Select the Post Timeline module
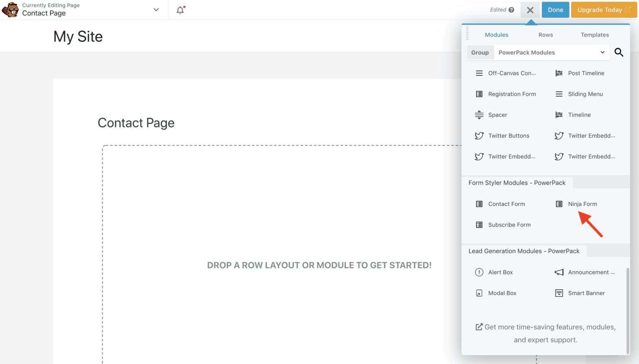 [x=586, y=73]
